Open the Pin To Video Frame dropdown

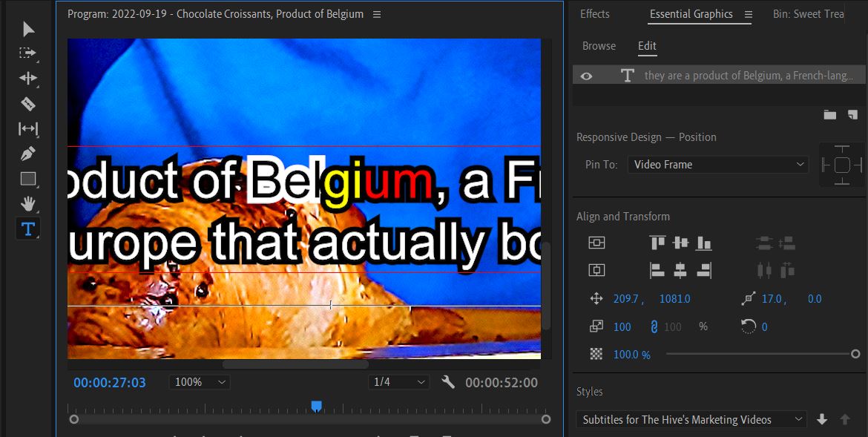click(718, 165)
